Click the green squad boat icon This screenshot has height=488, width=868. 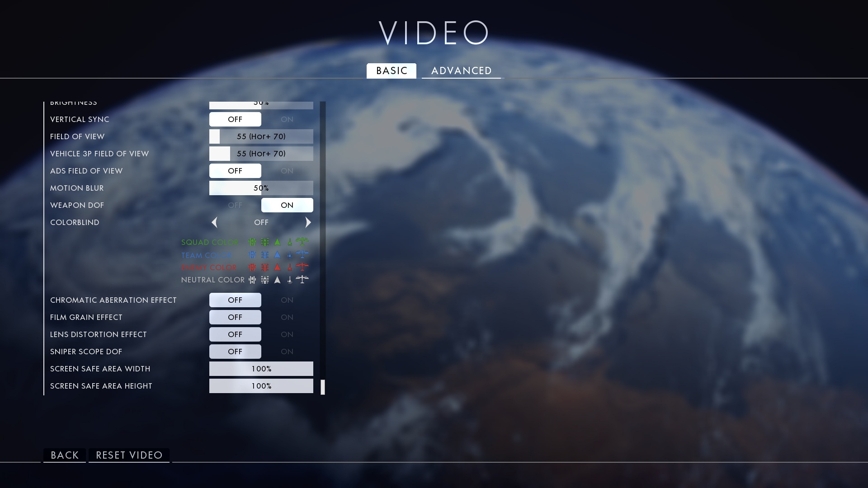point(290,242)
